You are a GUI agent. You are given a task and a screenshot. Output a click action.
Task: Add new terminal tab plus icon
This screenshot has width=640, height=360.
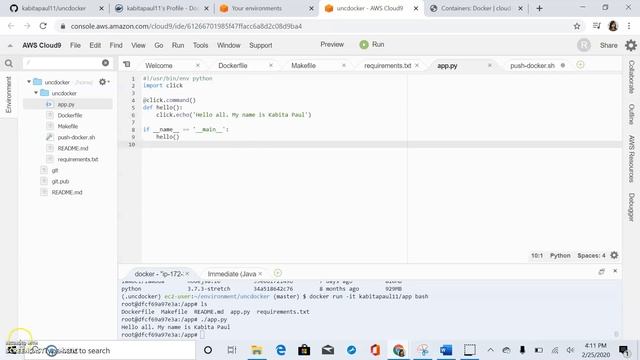(x=278, y=273)
